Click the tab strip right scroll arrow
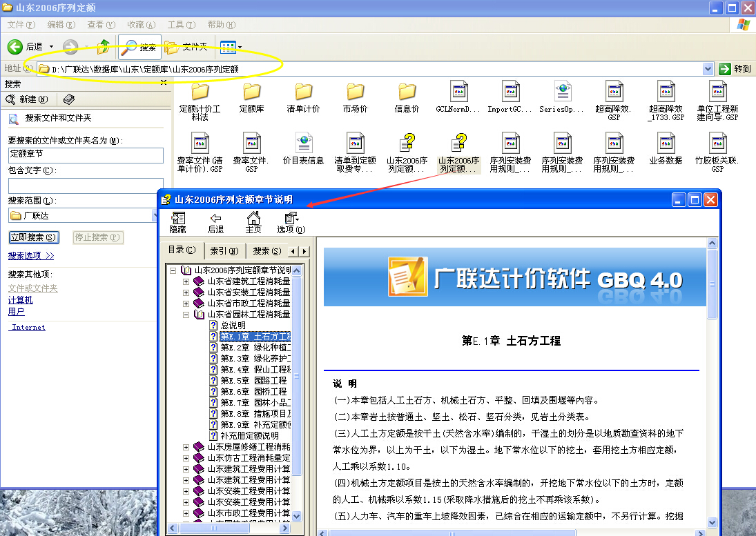This screenshot has height=536, width=756. (x=304, y=251)
